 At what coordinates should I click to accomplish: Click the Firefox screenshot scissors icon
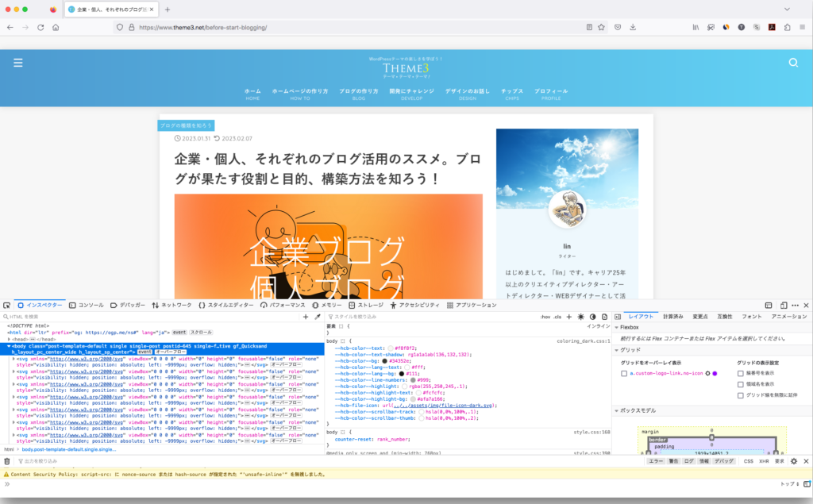(x=711, y=28)
